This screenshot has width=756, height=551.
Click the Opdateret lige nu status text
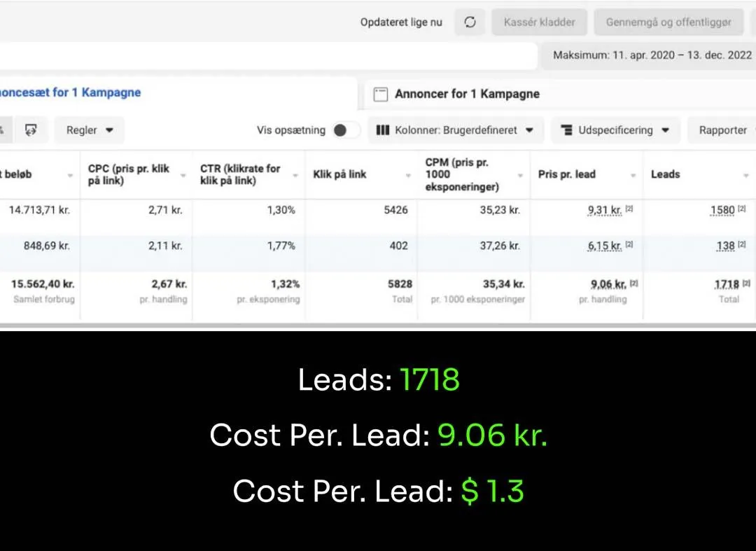coord(401,22)
